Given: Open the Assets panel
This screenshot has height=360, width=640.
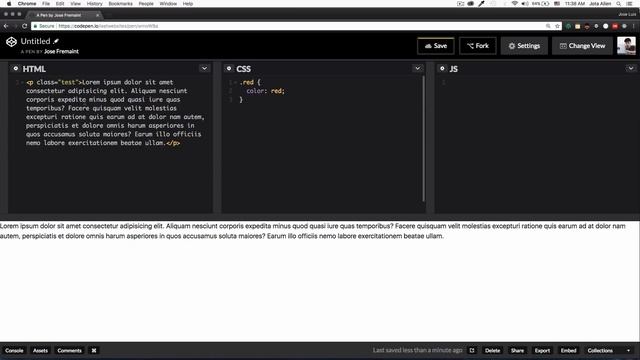Looking at the screenshot, I should click(40, 351).
